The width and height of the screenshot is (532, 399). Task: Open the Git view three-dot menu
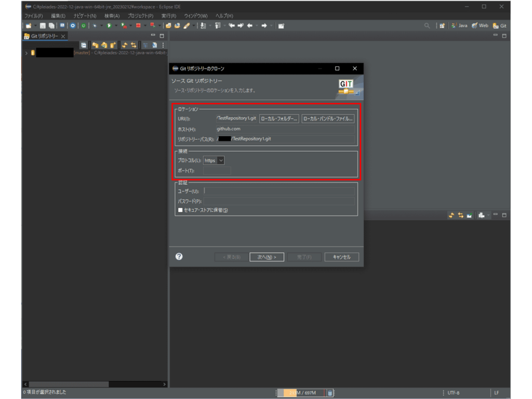[x=163, y=45]
